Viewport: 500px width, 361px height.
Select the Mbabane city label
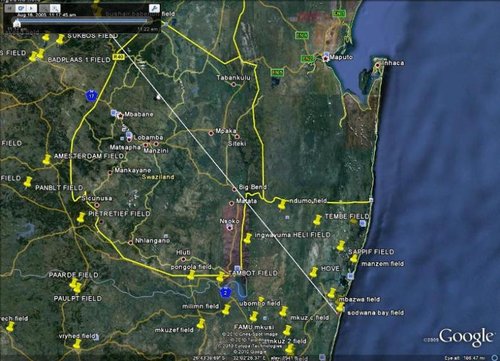pyautogui.click(x=139, y=114)
